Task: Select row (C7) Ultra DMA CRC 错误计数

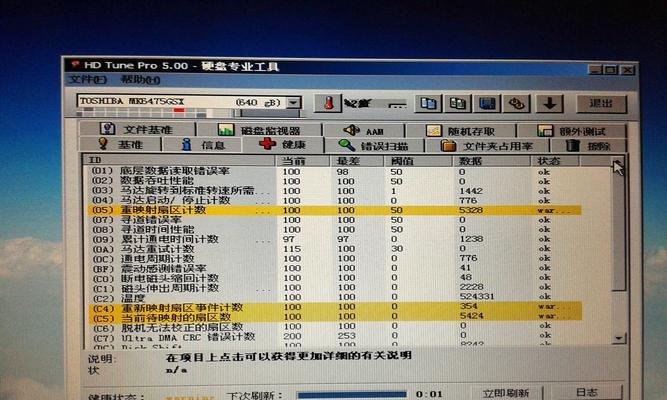Action: (334, 336)
